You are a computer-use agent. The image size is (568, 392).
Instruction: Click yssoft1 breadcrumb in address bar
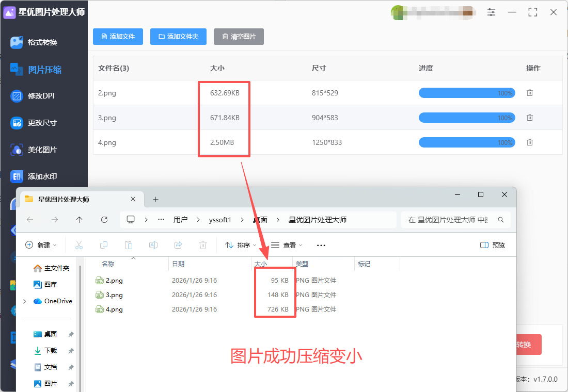[220, 220]
